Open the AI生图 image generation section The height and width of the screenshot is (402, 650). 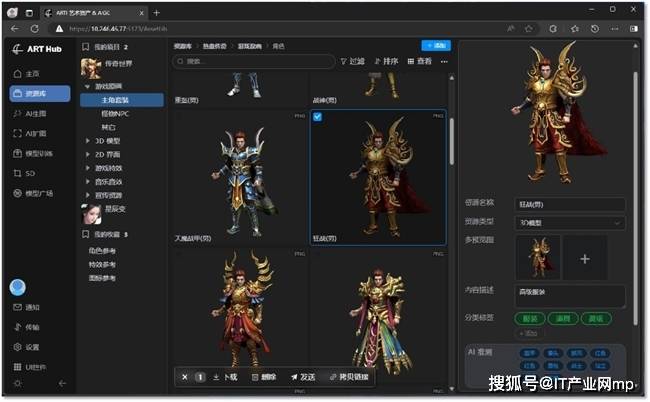click(x=30, y=114)
